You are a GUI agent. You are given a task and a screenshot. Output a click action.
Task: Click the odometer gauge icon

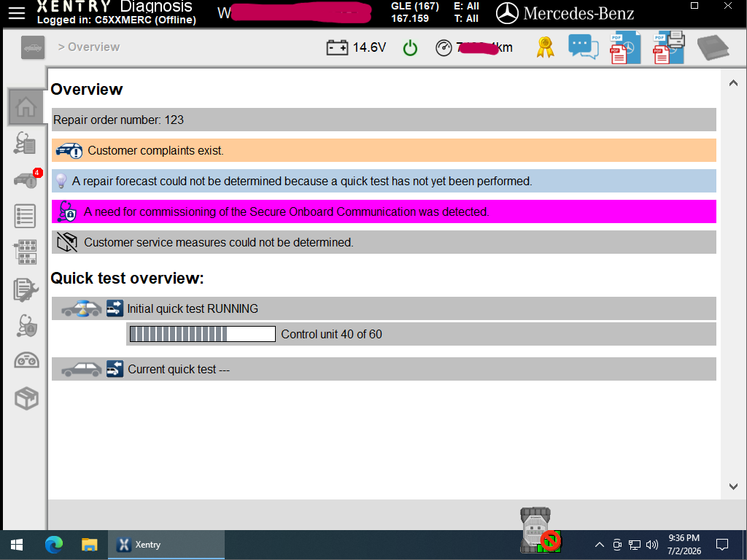tap(444, 47)
